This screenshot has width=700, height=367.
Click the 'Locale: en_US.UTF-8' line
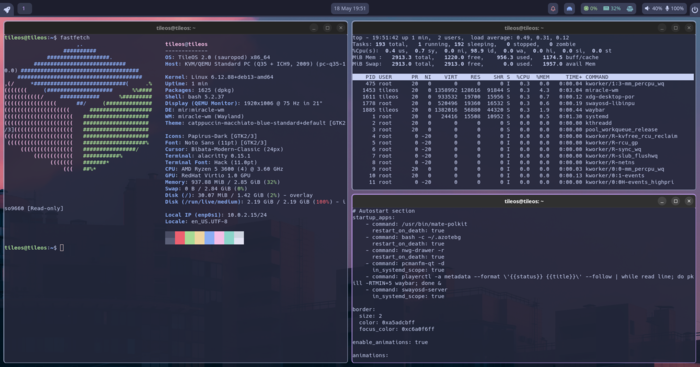coord(196,221)
